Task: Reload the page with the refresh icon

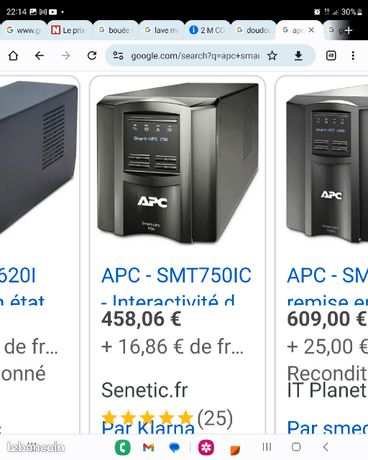Action: 92,56
